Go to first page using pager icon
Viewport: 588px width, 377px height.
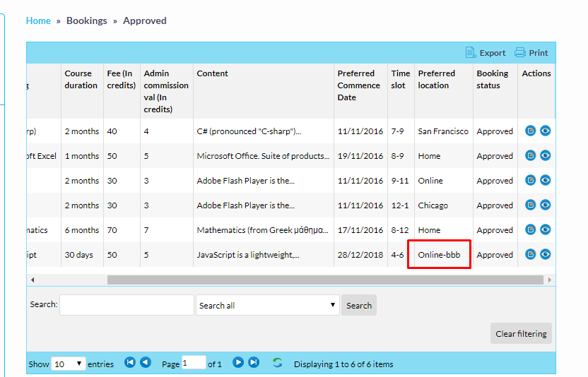130,363
